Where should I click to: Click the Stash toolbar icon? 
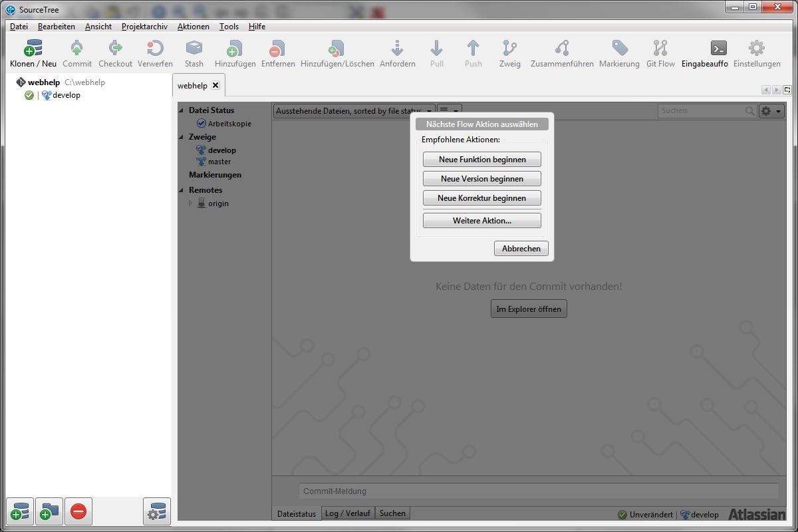194,49
